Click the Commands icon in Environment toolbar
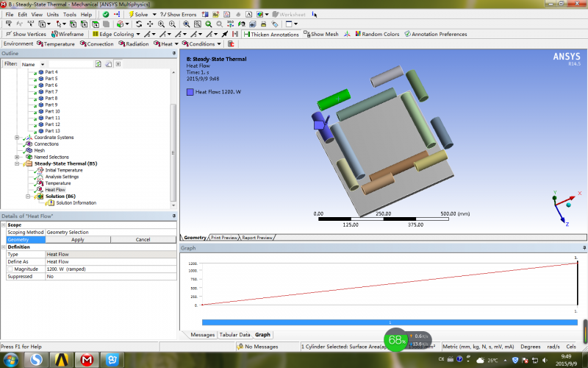Image resolution: width=588 pixels, height=368 pixels. (231, 44)
